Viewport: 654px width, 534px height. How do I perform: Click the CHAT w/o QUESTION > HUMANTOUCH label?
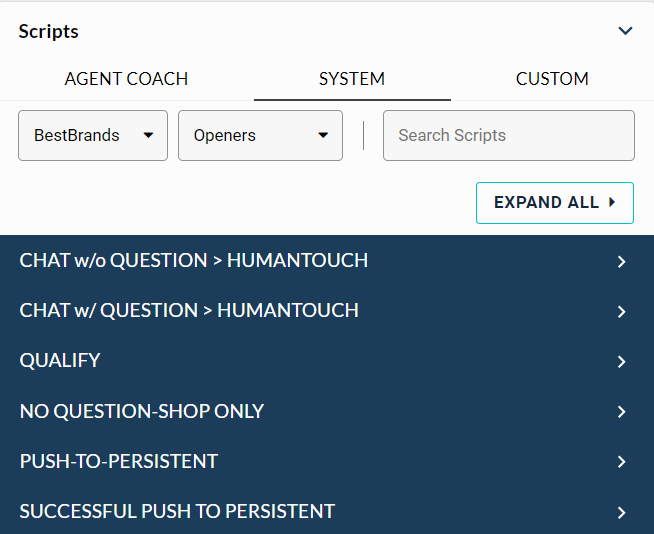coord(194,261)
